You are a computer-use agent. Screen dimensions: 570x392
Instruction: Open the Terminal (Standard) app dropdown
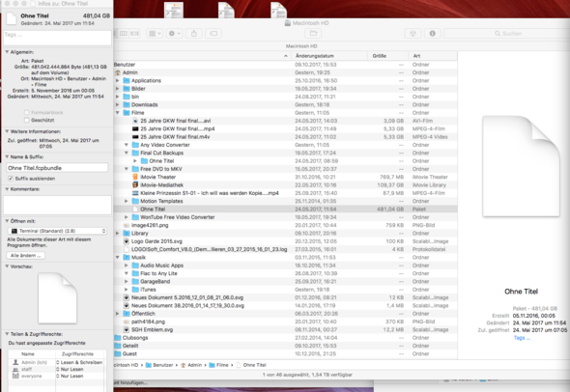(x=57, y=231)
